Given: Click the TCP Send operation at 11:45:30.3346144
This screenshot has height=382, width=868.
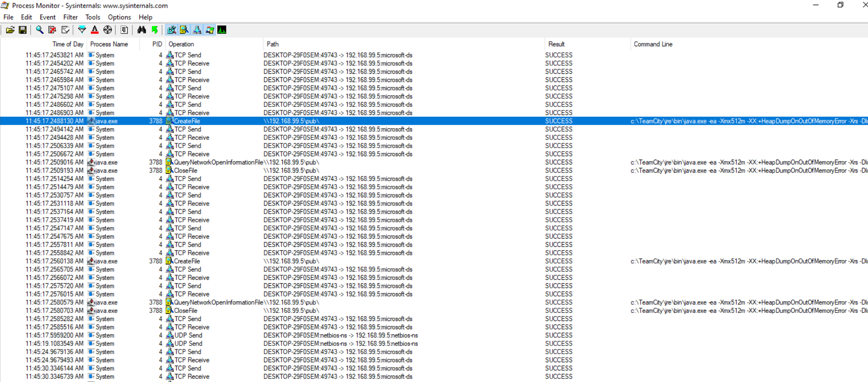Looking at the screenshot, I should click(x=187, y=368).
